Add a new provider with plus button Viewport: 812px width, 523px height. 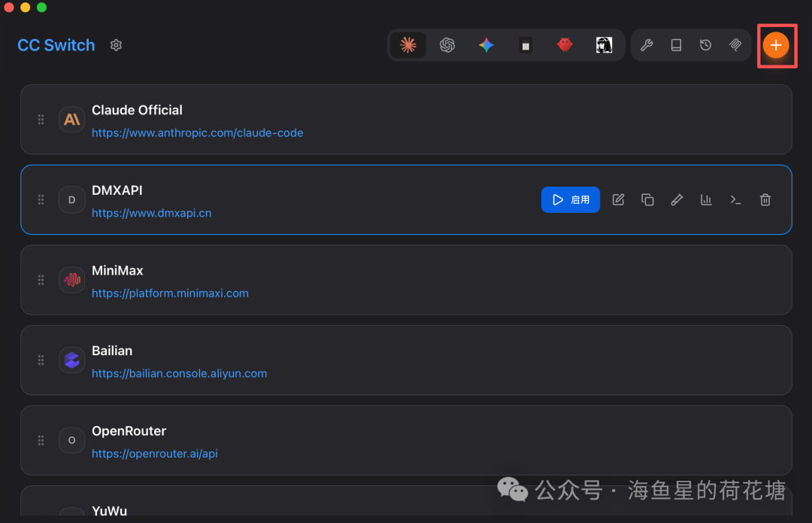coord(776,45)
